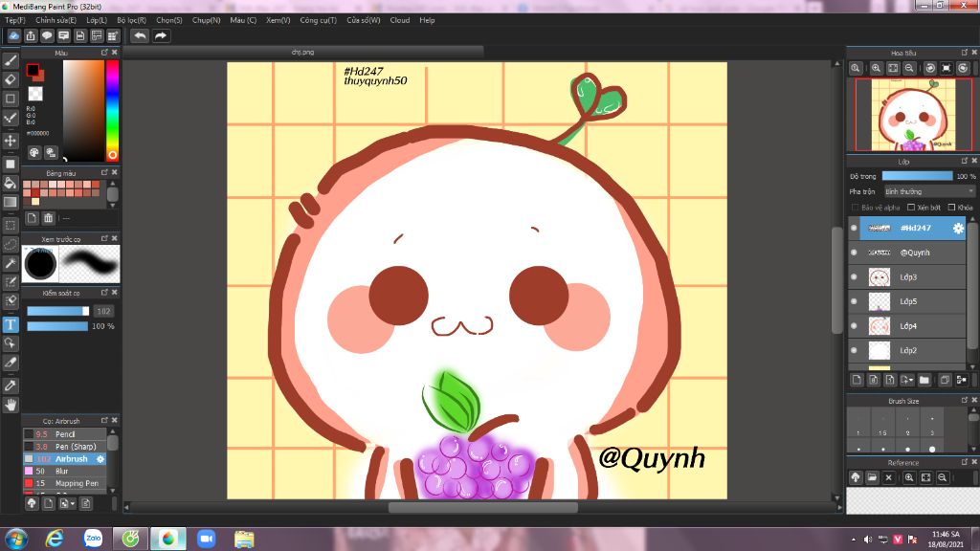Enable the Xén bớt clipping checkbox
980x551 pixels.
coord(911,208)
